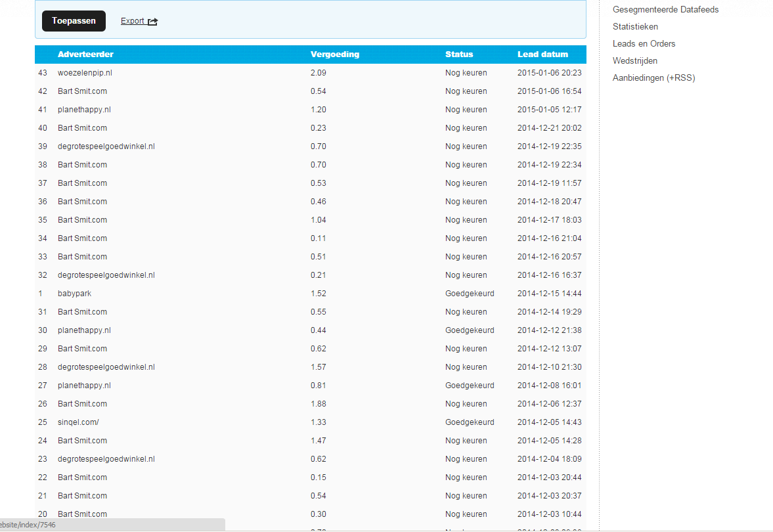Click Goedgekeurd status in row 27
The width and height of the screenshot is (773, 532).
click(x=470, y=386)
